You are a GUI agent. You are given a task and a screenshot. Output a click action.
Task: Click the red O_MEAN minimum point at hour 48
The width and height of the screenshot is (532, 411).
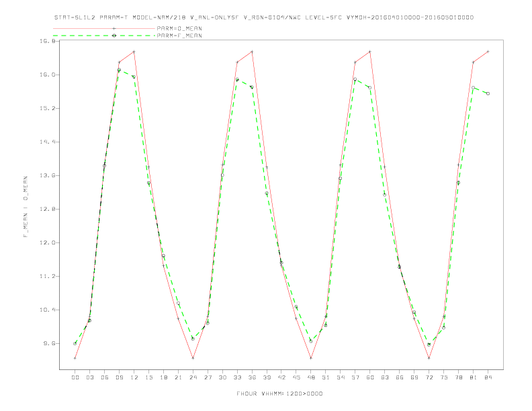tap(311, 358)
